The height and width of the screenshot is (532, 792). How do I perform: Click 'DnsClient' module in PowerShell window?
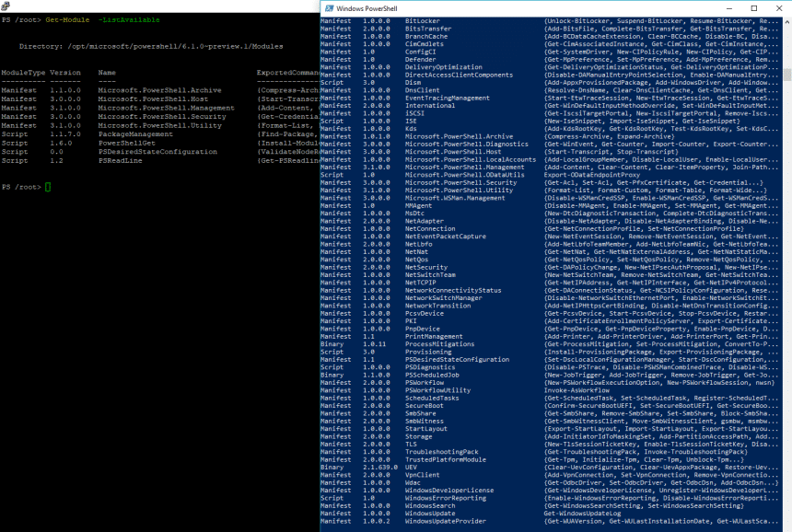(423, 90)
